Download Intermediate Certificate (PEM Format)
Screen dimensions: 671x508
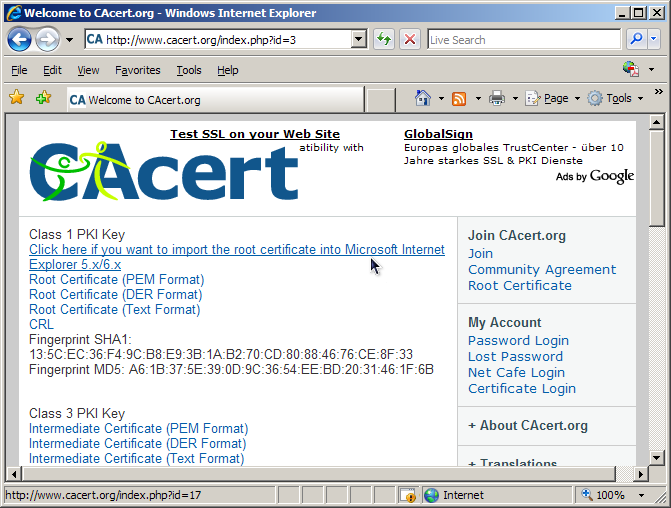pyautogui.click(x=138, y=428)
